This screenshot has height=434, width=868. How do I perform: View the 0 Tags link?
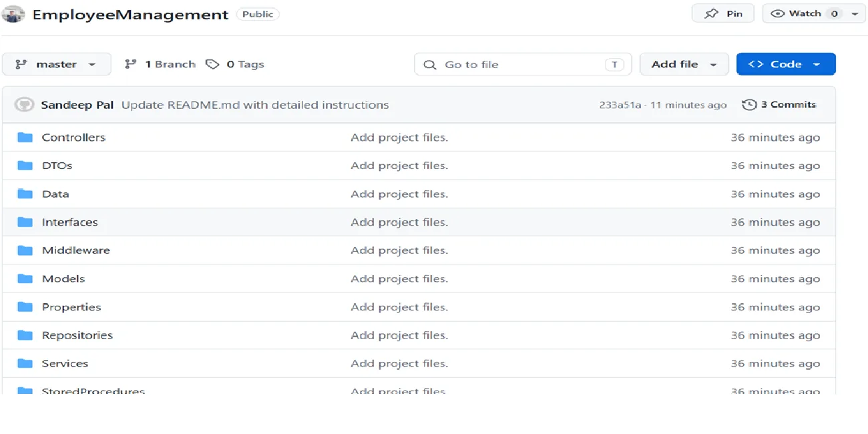point(235,64)
